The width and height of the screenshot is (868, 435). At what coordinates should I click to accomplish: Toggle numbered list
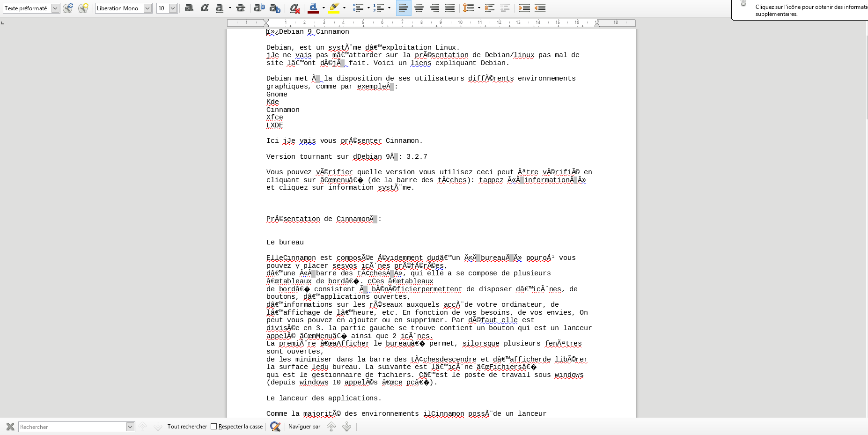point(379,8)
